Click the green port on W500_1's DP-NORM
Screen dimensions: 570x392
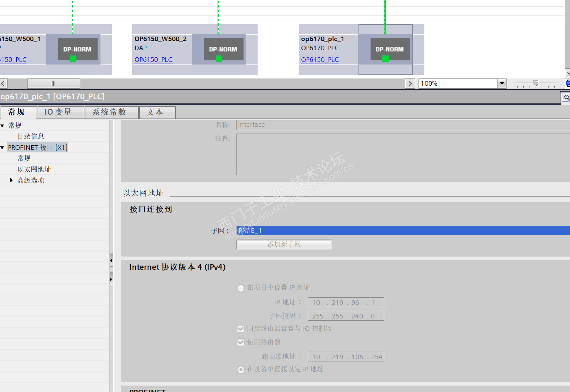(73, 58)
